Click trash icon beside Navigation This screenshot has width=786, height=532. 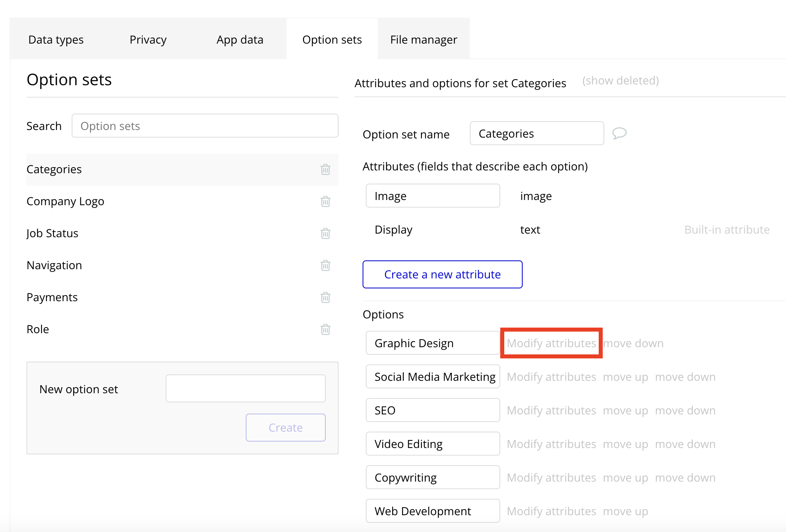tap(325, 266)
